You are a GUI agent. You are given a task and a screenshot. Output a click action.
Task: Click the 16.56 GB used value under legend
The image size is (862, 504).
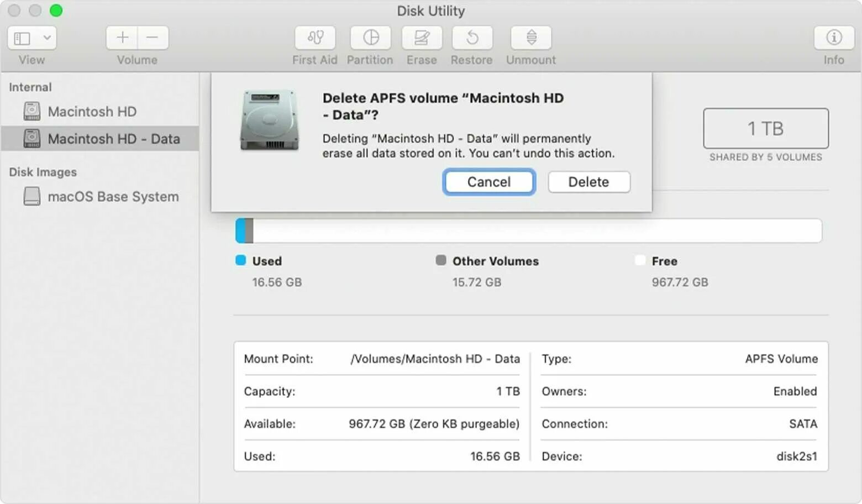tap(277, 282)
